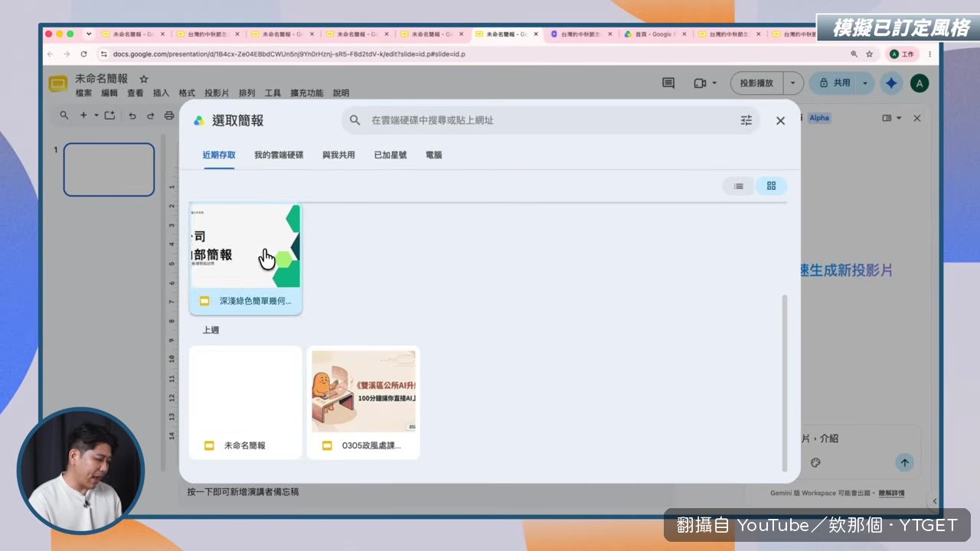Screen dimensions: 980x551
Task: Switch to list view layout
Action: [x=739, y=186]
